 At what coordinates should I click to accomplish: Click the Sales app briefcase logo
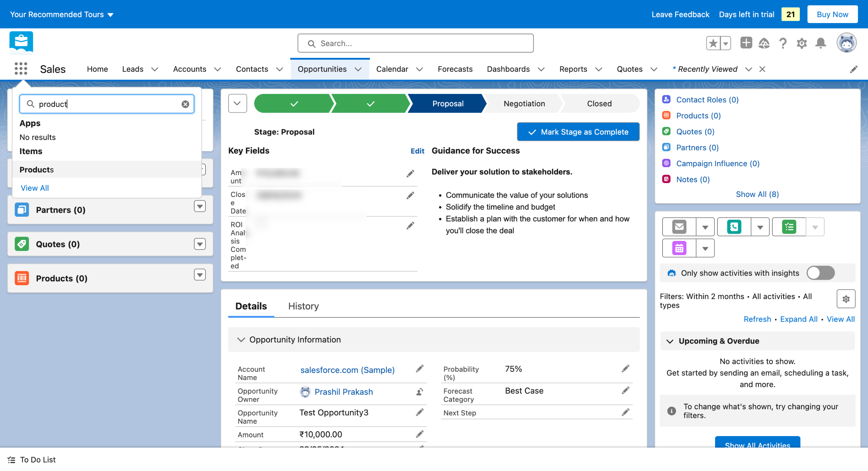(21, 43)
